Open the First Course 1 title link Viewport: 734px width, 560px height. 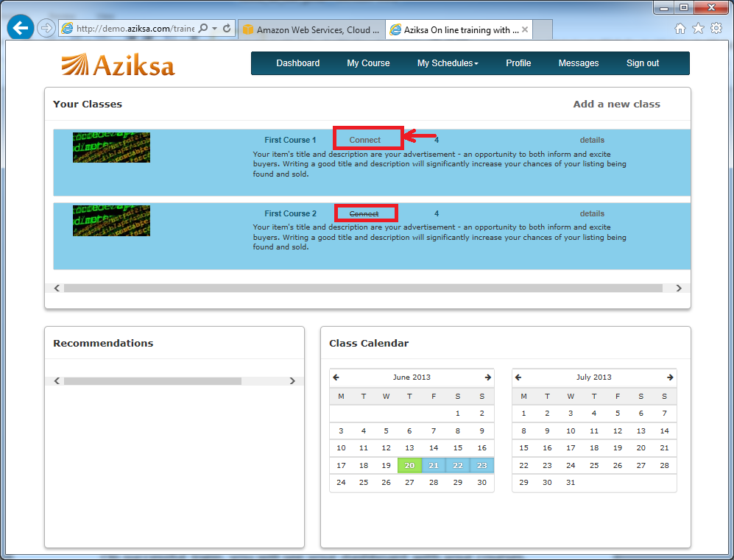pyautogui.click(x=290, y=140)
